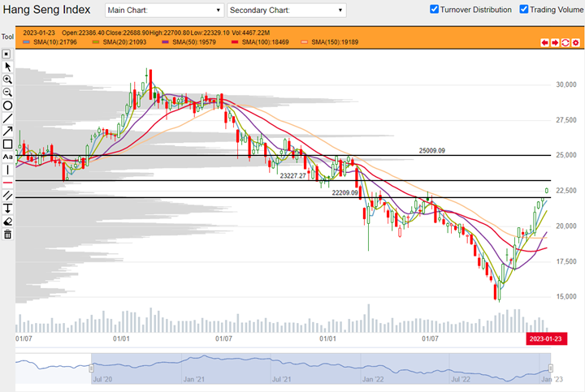Click the 25009.09 horizontal line label
This screenshot has width=585, height=392.
(431, 150)
